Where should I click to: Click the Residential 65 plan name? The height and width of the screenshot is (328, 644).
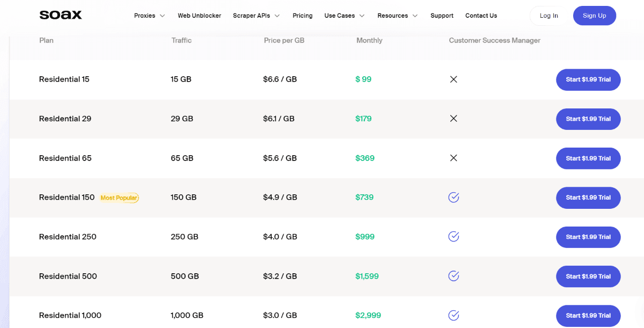[65, 158]
